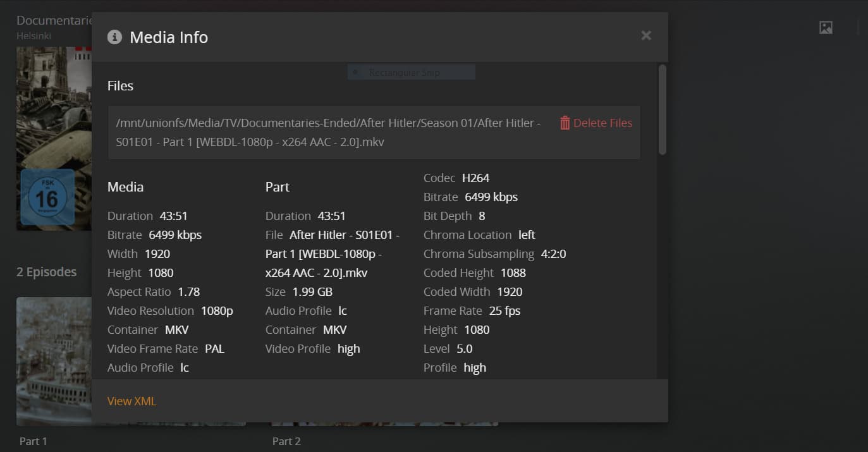Close the Media Info dialog
This screenshot has height=452, width=868.
point(646,35)
